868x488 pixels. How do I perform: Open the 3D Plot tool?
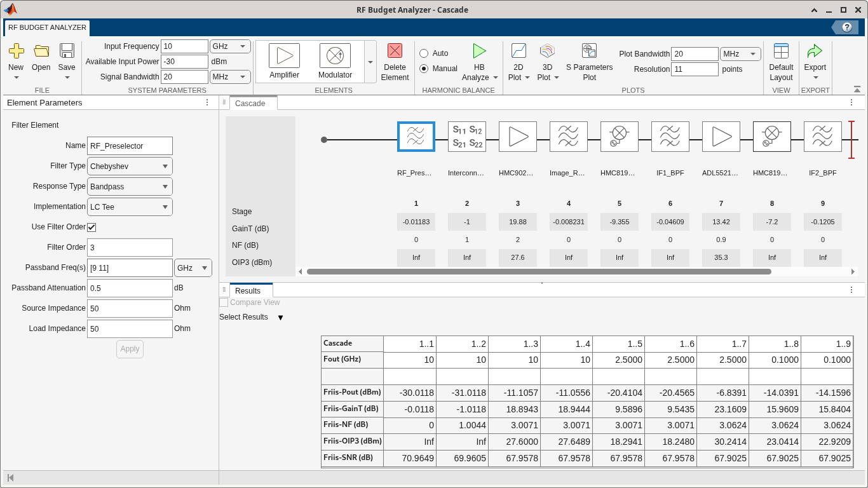(x=547, y=51)
